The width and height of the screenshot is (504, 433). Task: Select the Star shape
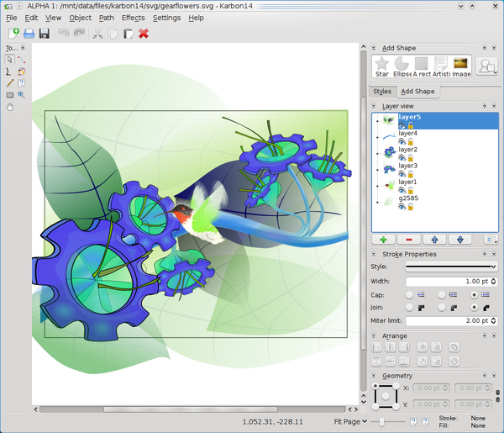pyautogui.click(x=381, y=66)
